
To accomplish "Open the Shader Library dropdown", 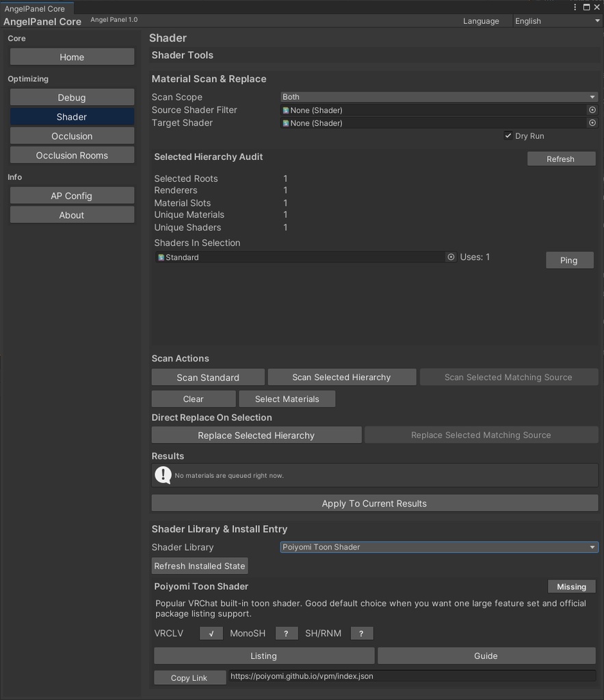I will tap(440, 547).
